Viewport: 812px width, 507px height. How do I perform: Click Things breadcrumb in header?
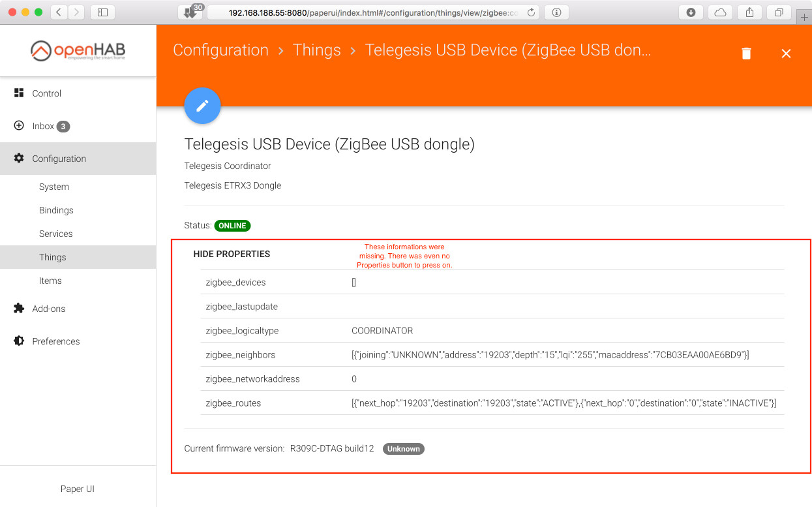[316, 50]
